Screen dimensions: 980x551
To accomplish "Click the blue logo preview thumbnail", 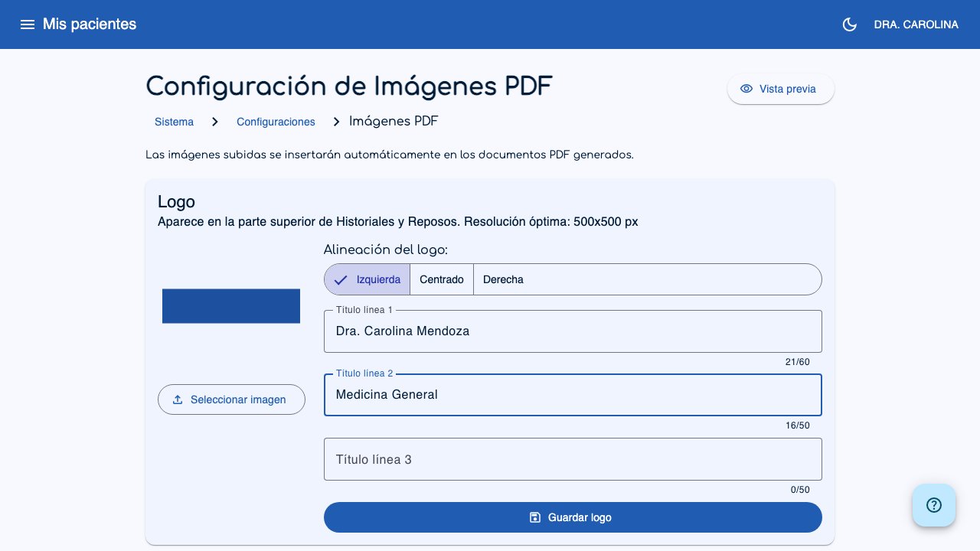I will pyautogui.click(x=231, y=306).
